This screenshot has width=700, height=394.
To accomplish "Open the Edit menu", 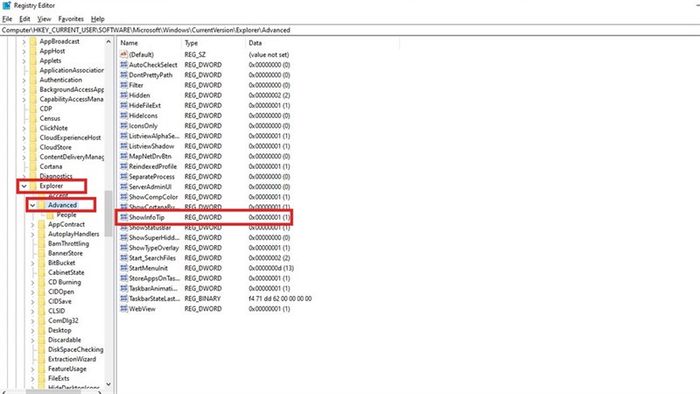I will click(x=25, y=19).
